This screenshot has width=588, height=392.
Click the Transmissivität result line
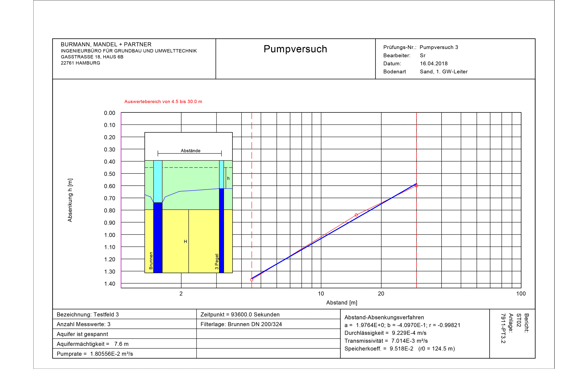click(x=386, y=341)
